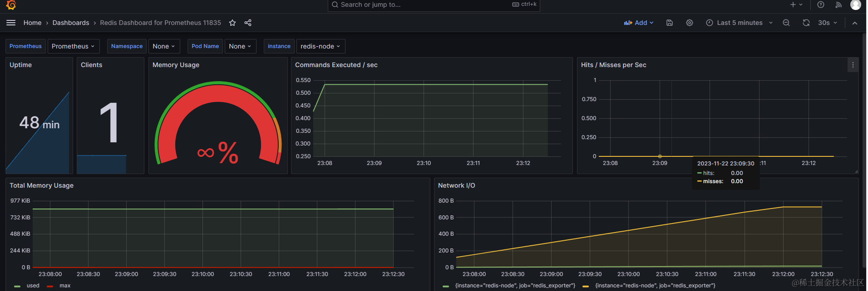This screenshot has height=291, width=868.
Task: Save the dashboard
Action: click(x=670, y=23)
